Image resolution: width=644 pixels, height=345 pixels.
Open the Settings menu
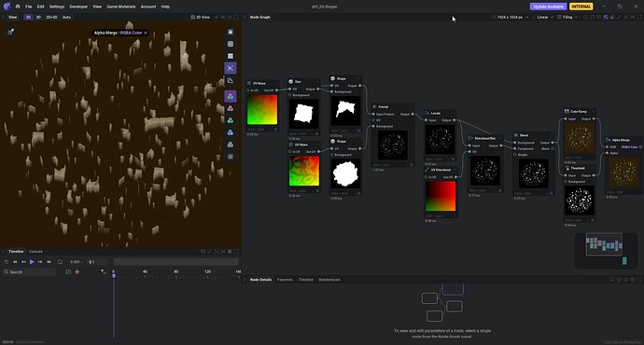57,7
